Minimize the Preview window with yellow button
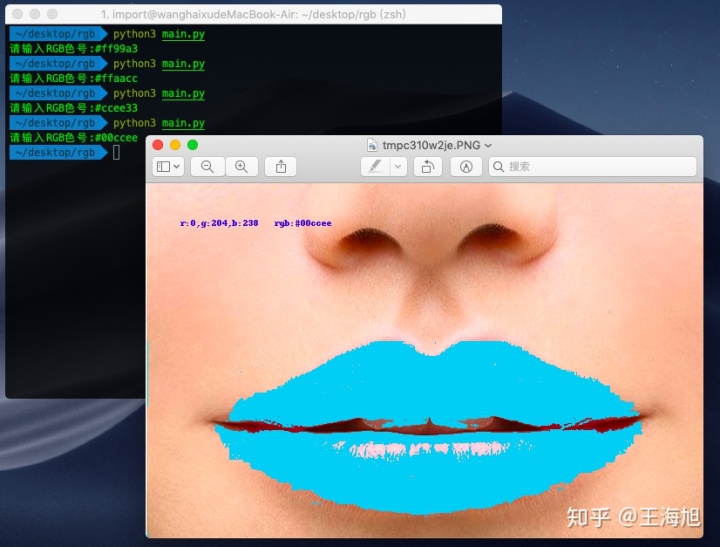 click(175, 145)
